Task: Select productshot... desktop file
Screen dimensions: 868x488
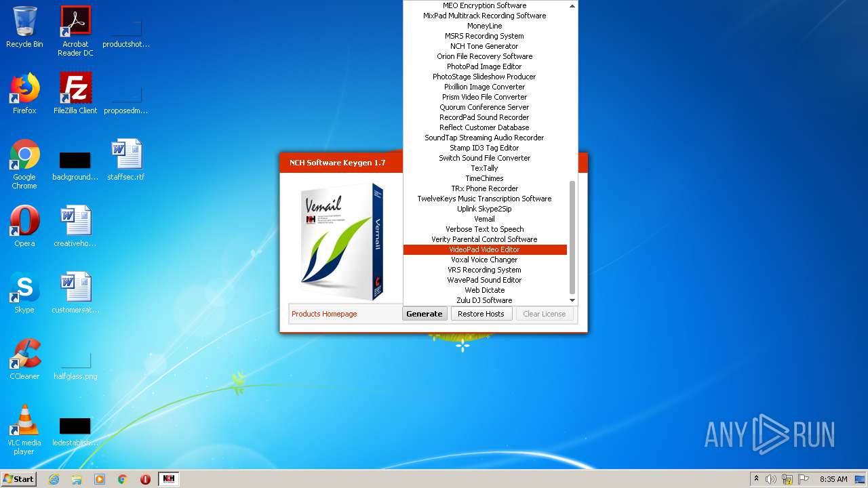Action: point(126,34)
